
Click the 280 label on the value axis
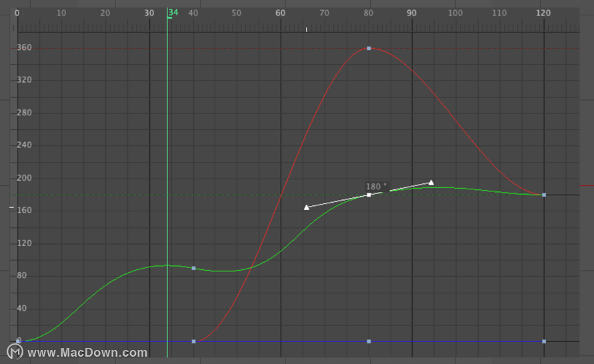24,113
